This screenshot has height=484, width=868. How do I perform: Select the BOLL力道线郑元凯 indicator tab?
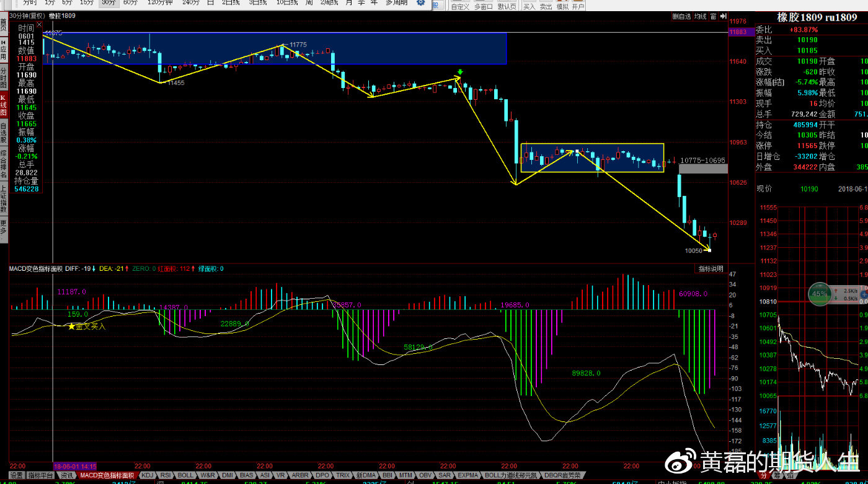[x=511, y=475]
